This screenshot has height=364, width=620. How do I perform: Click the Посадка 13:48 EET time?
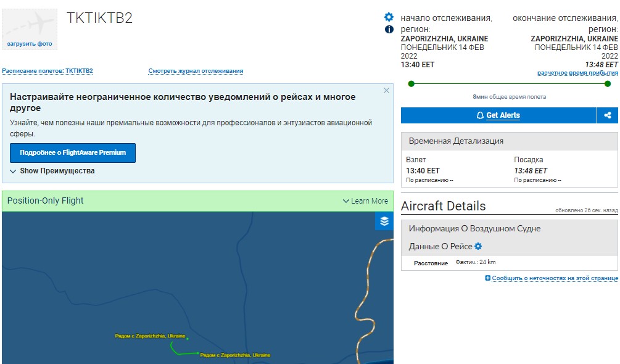[x=531, y=171]
